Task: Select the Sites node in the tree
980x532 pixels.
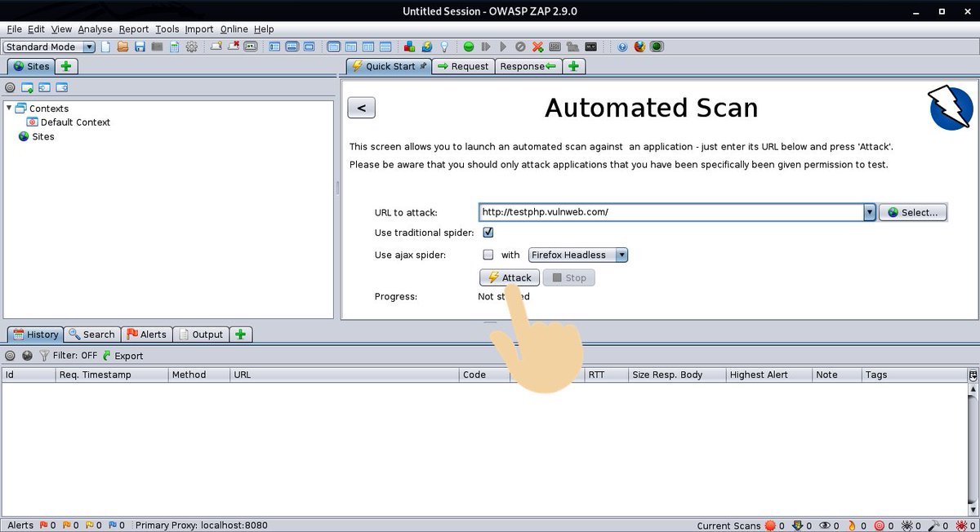Action: [x=37, y=136]
